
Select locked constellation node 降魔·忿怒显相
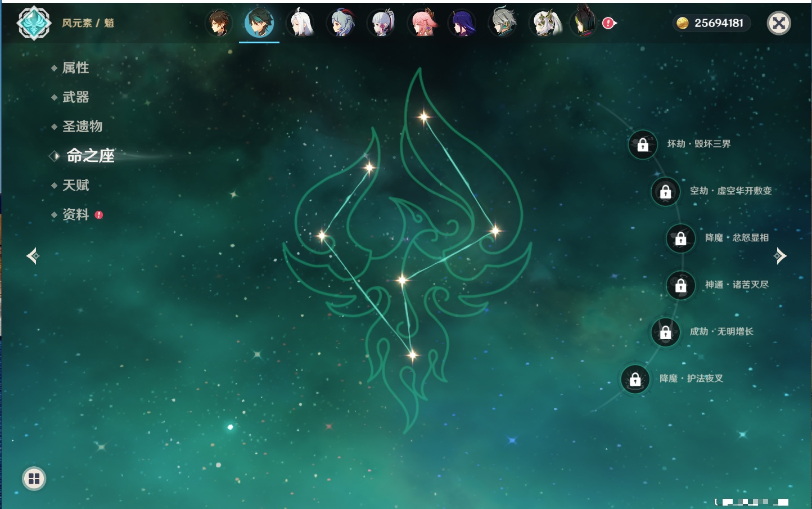pyautogui.click(x=680, y=238)
